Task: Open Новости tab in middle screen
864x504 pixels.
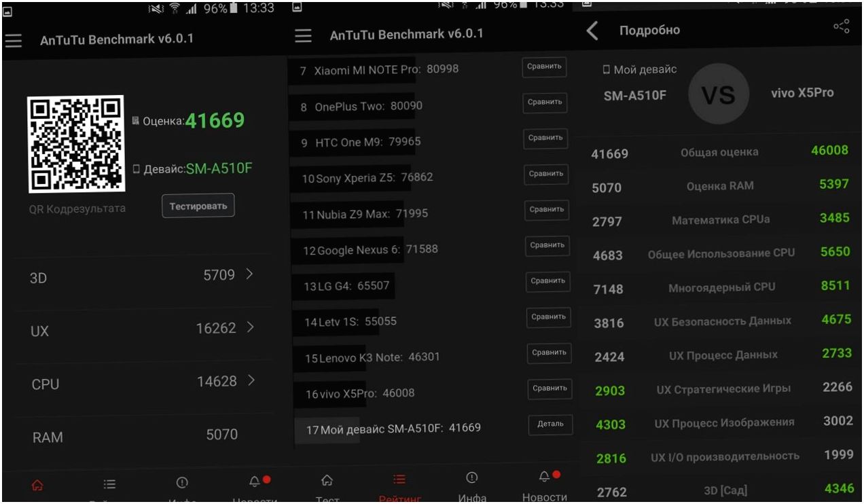Action: click(x=544, y=485)
